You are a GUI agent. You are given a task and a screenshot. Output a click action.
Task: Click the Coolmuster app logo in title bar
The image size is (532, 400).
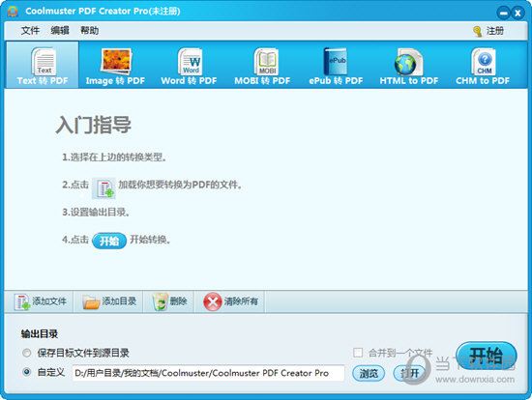tap(13, 12)
